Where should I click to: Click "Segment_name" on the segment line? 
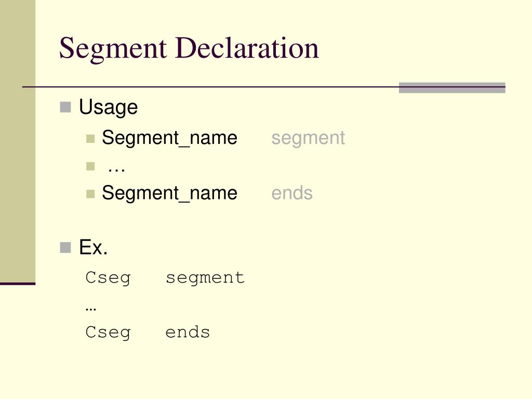169,138
